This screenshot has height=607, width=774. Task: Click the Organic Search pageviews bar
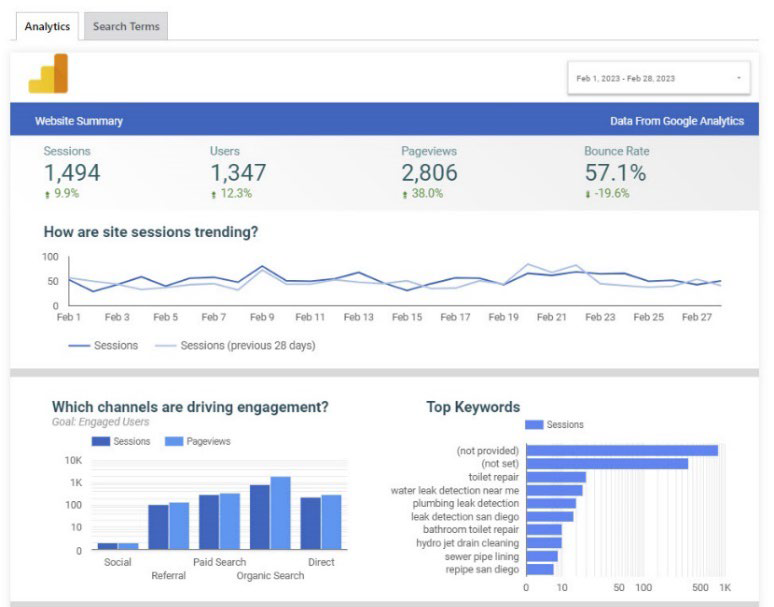(280, 513)
